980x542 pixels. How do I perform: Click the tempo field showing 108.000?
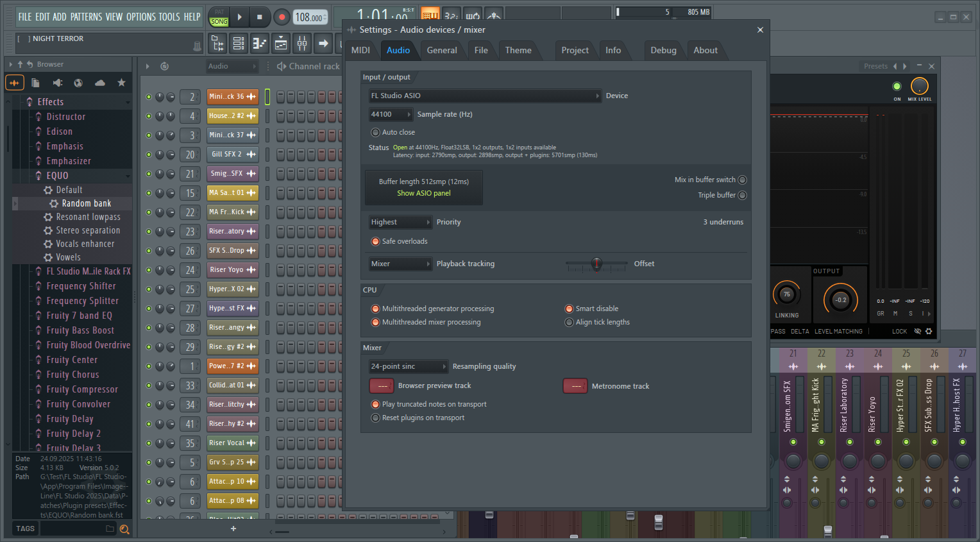point(310,17)
